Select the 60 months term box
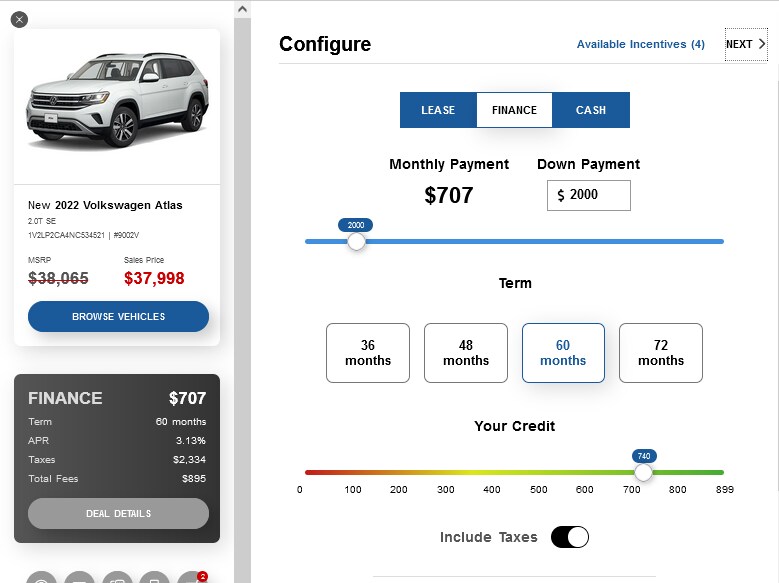This screenshot has height=583, width=779. [563, 353]
